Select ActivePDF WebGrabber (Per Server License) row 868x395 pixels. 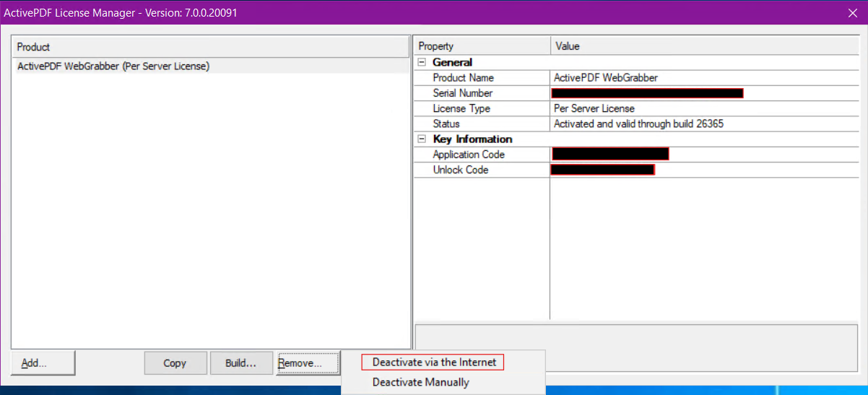click(211, 66)
